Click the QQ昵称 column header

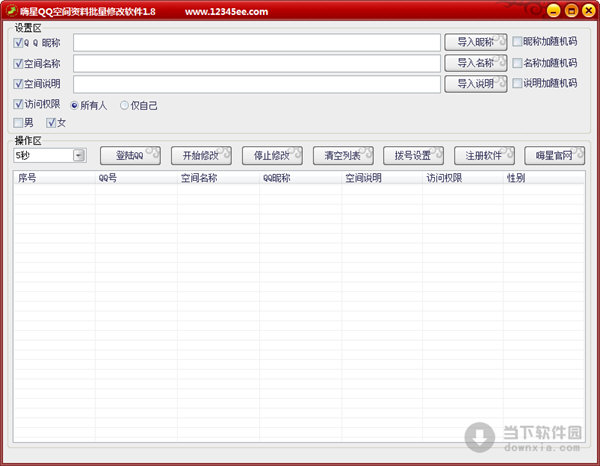click(300, 178)
